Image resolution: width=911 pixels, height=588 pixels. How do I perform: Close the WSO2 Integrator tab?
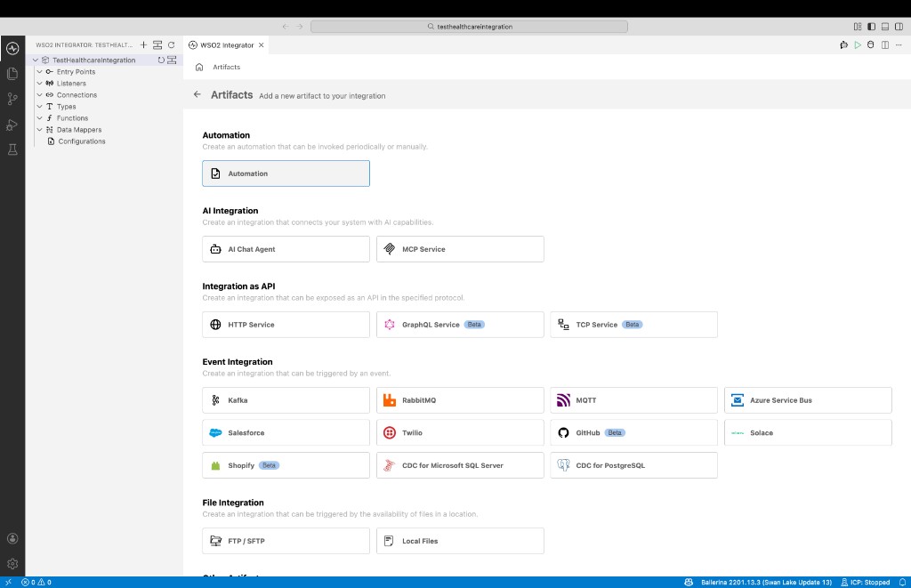[262, 44]
